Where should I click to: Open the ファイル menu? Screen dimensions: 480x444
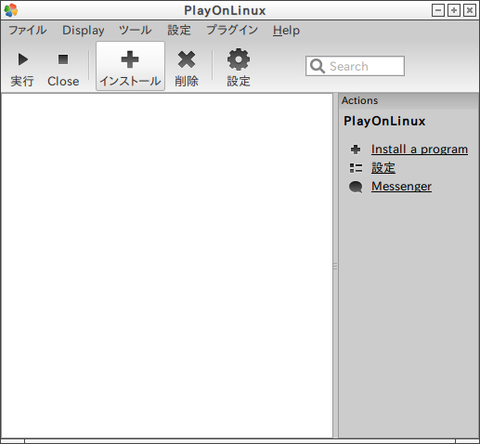coord(28,30)
